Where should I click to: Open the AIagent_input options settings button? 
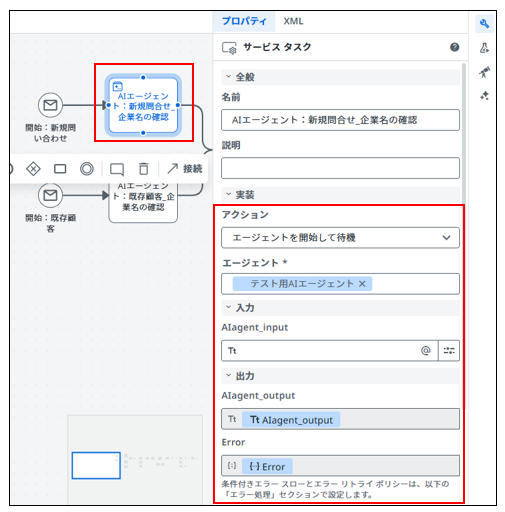click(449, 350)
